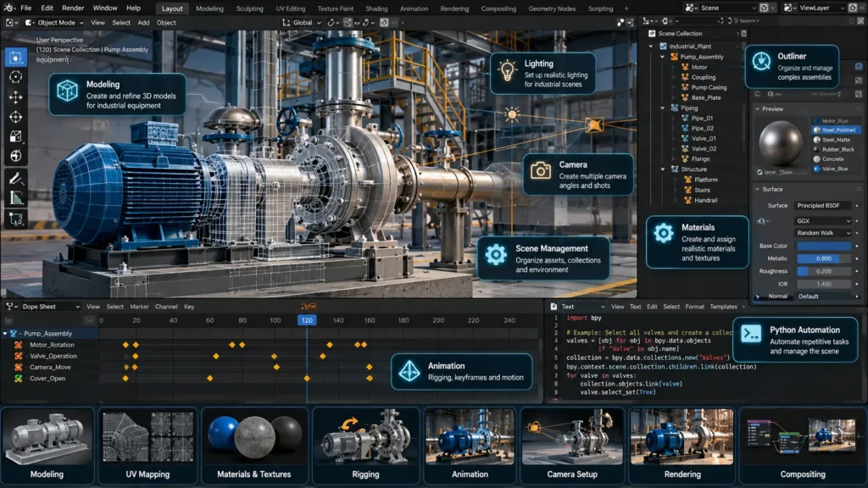
Task: Open the Dope Sheet mode dropdown
Action: coord(51,307)
